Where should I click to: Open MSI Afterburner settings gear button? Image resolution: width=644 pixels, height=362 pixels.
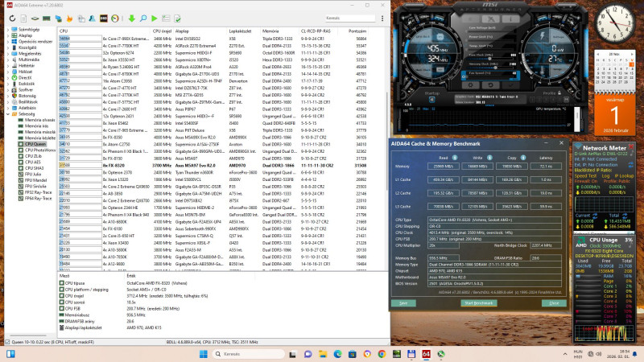[471, 85]
